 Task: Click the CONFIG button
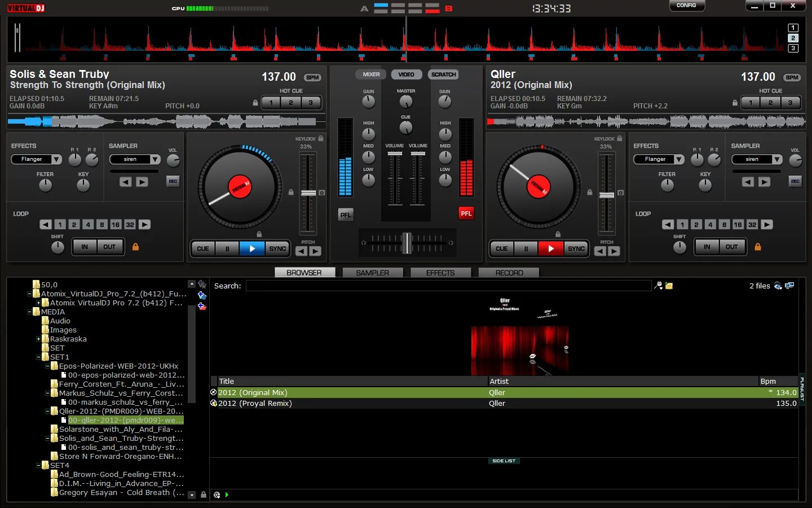pyautogui.click(x=687, y=6)
